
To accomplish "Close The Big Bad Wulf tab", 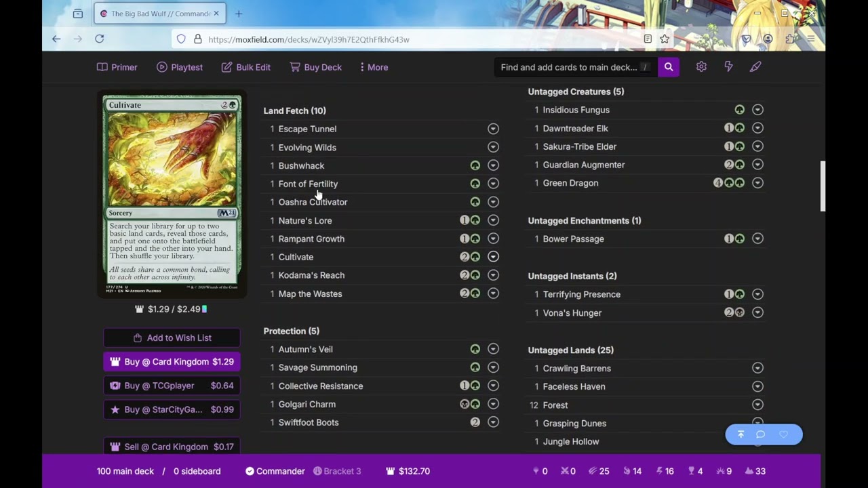I will click(x=216, y=14).
